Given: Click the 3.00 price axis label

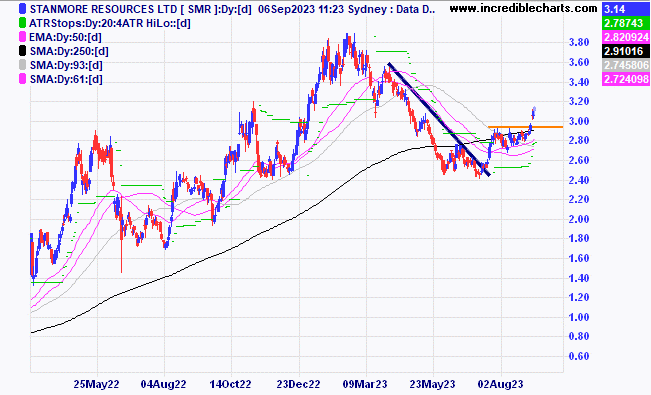Looking at the screenshot, I should tap(579, 121).
